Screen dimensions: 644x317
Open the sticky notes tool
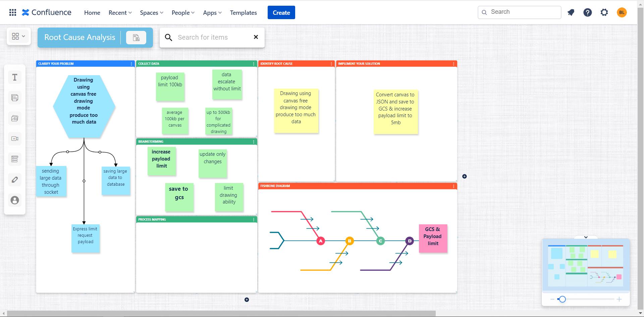pyautogui.click(x=15, y=98)
